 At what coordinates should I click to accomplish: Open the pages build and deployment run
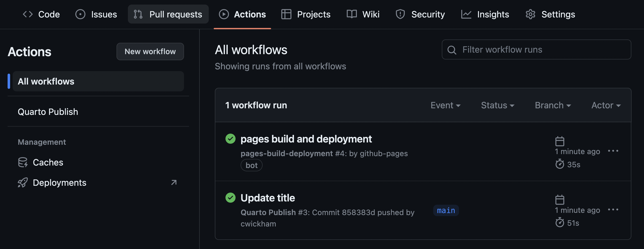306,139
